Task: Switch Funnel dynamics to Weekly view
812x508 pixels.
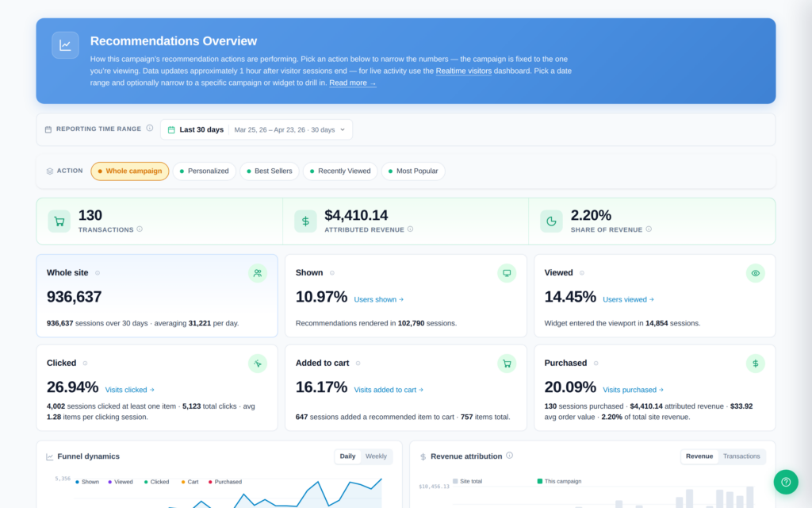Action: pyautogui.click(x=376, y=456)
